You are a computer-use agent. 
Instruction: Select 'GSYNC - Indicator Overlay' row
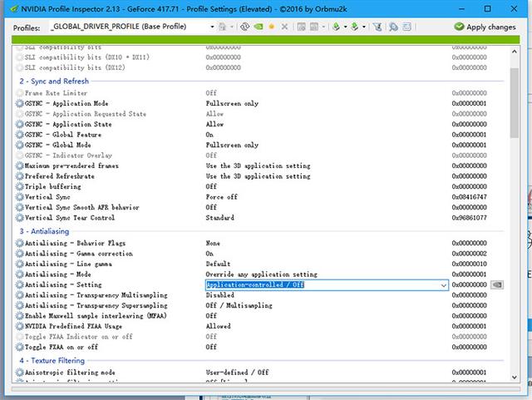click(261, 156)
